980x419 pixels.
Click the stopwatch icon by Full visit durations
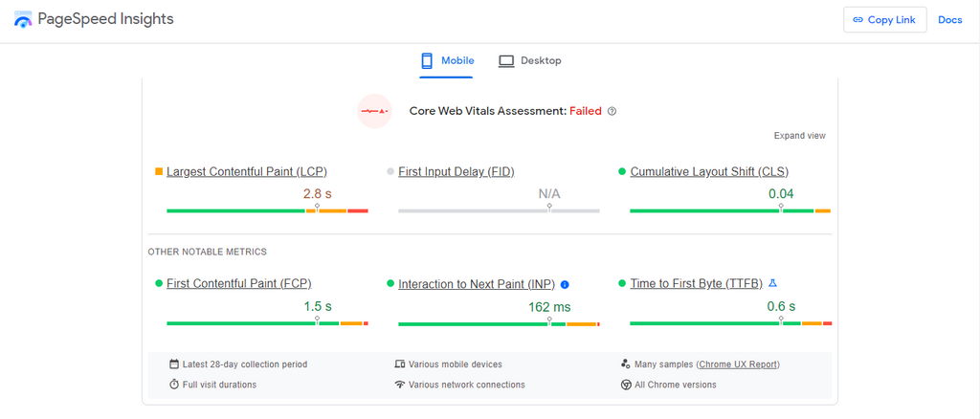tap(174, 385)
